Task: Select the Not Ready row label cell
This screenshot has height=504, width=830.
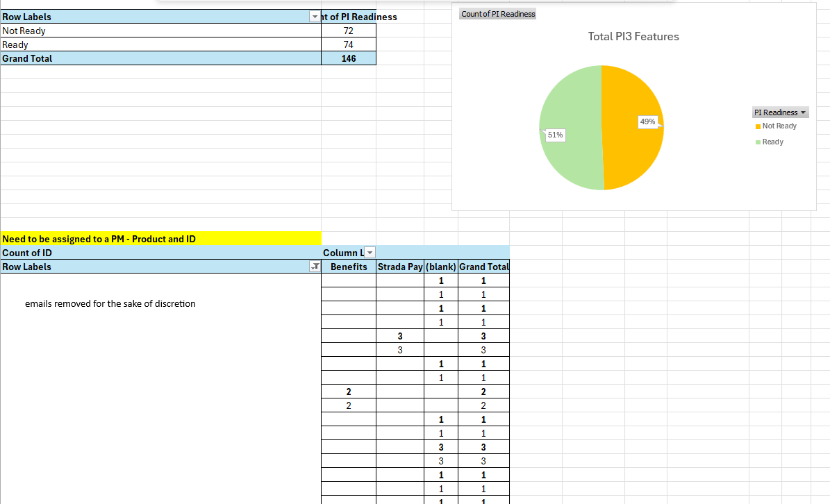Action: point(161,31)
